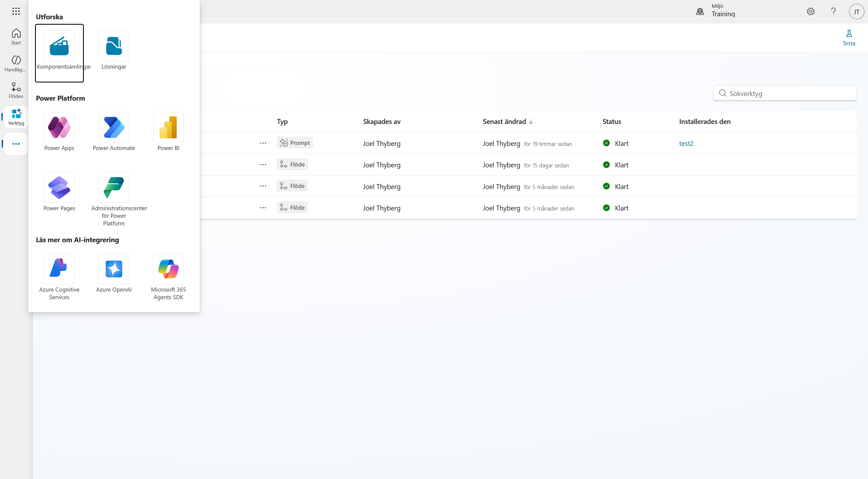Click the help question mark icon
Viewport: 868px width, 479px height.
[833, 11]
